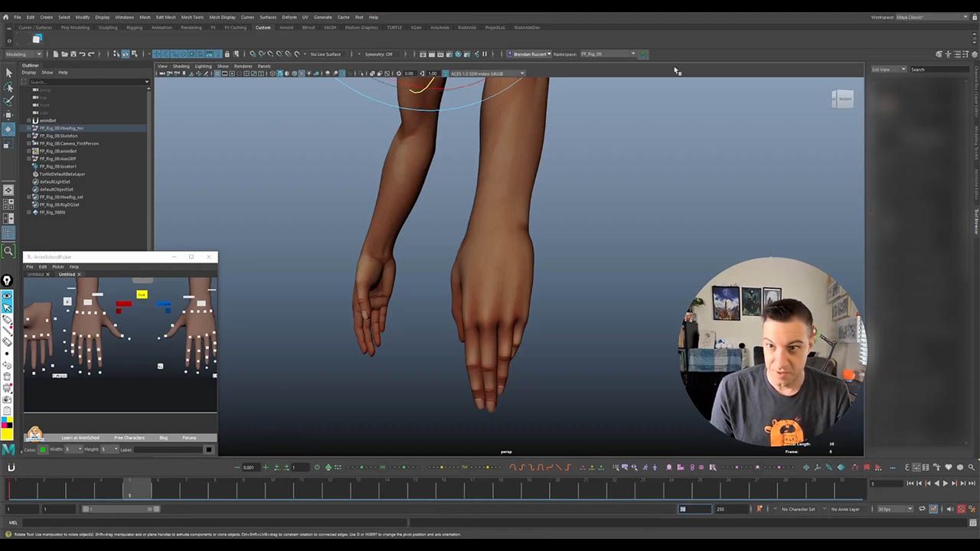Screen dimensions: 980x551
Task: Click go to start of playback range
Action: tap(910, 484)
